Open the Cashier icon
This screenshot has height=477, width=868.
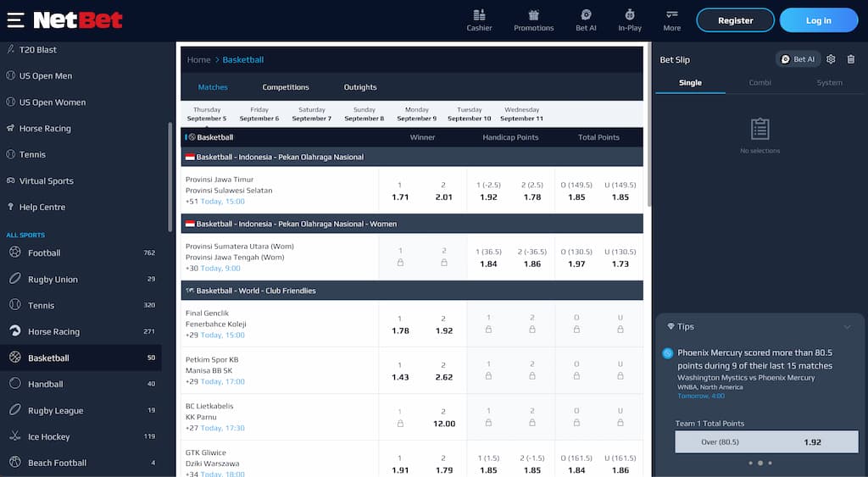pyautogui.click(x=480, y=20)
